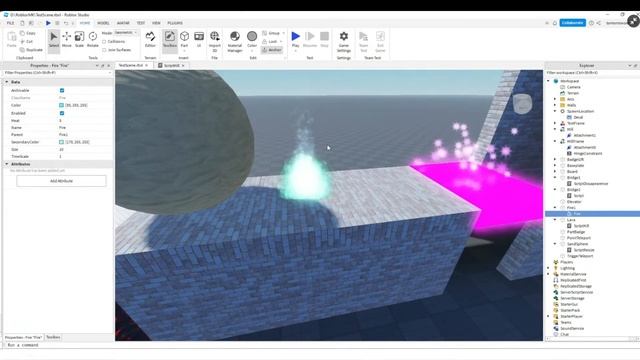
Task: Open the Material Manager
Action: click(235, 41)
